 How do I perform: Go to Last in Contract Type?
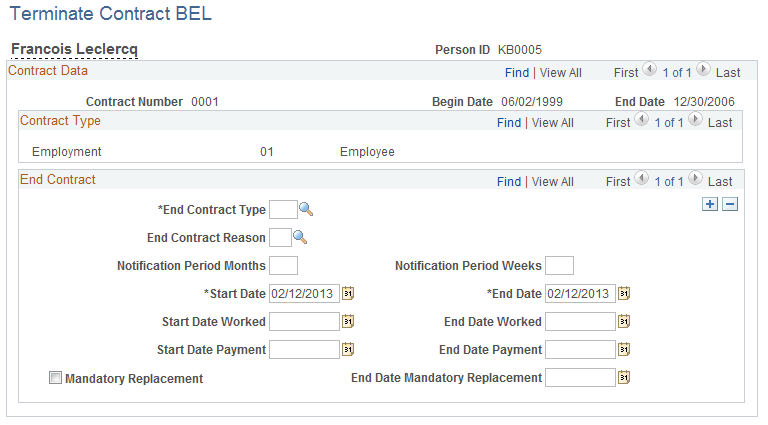720,123
